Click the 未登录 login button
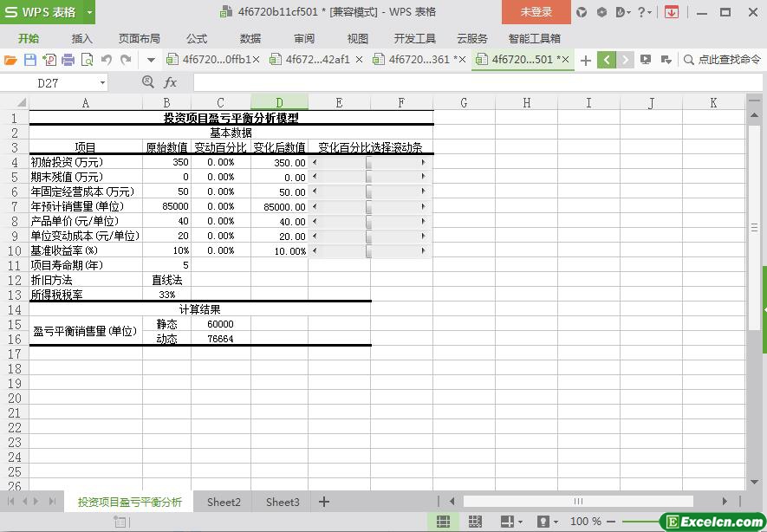This screenshot has height=532, width=767. tap(536, 12)
